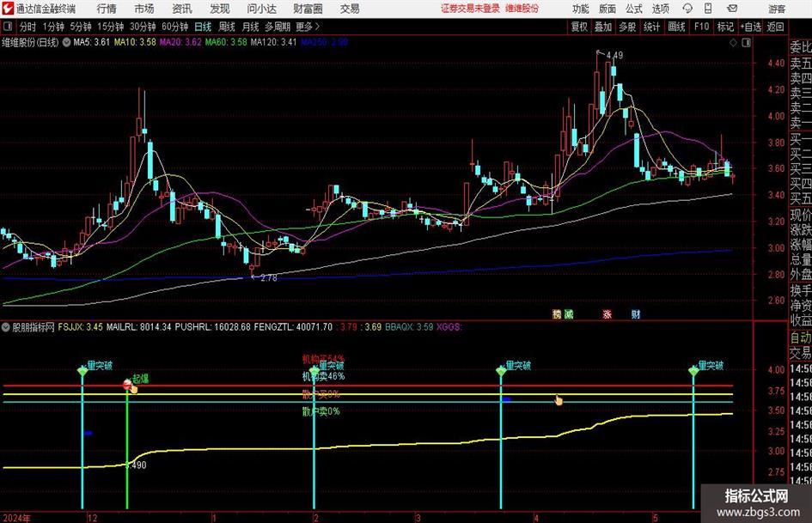812x523 pixels.
Task: Open 画线 drawing tools
Action: coord(676,27)
